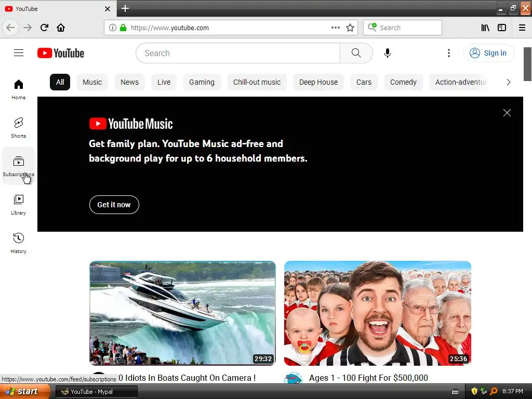The width and height of the screenshot is (532, 399).
Task: Dismiss the YouTube Music banner
Action: click(x=507, y=113)
